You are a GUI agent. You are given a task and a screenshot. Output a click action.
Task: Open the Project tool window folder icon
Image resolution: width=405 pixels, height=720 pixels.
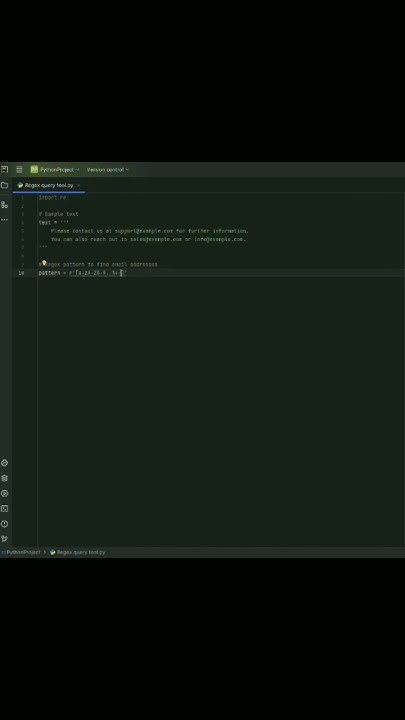(x=5, y=185)
